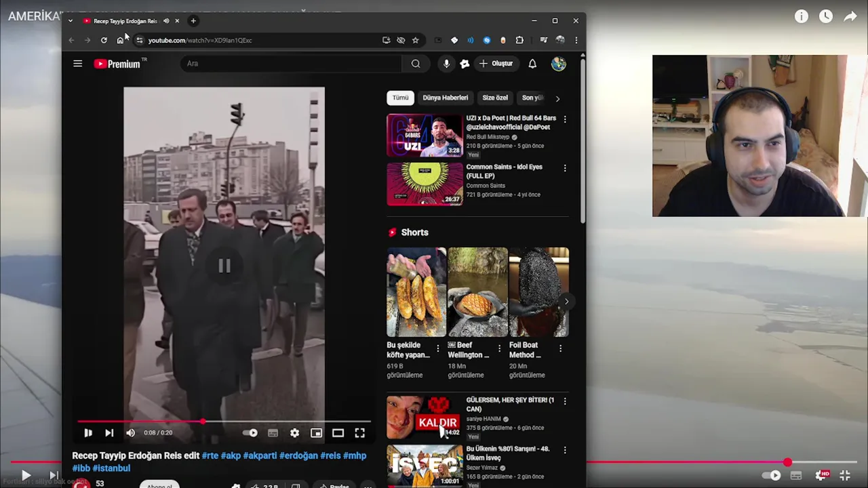Enable miniplayer mode in inner player
Image resolution: width=868 pixels, height=488 pixels.
[x=316, y=432]
